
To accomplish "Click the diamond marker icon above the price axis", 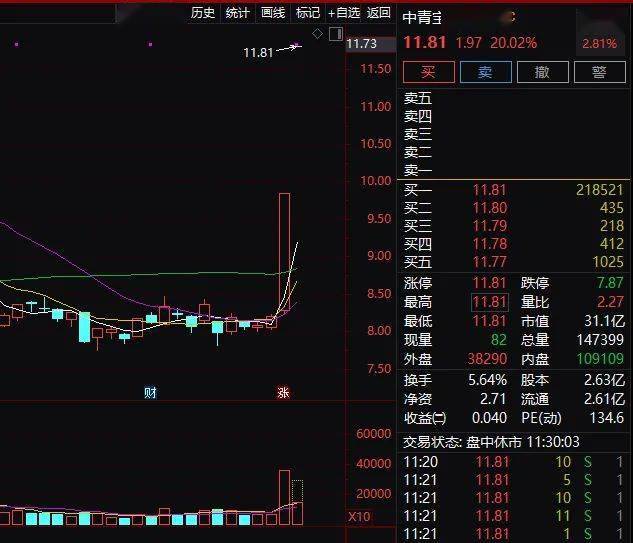I will 317,33.
